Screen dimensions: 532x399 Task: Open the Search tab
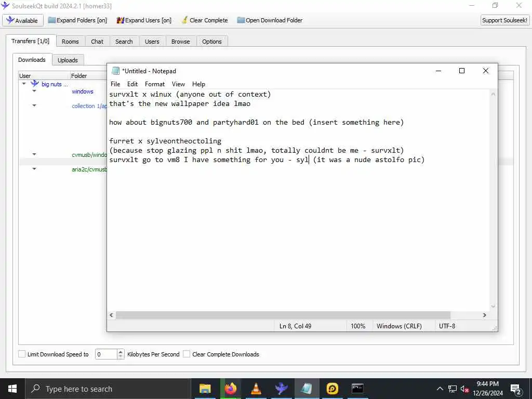tap(124, 42)
